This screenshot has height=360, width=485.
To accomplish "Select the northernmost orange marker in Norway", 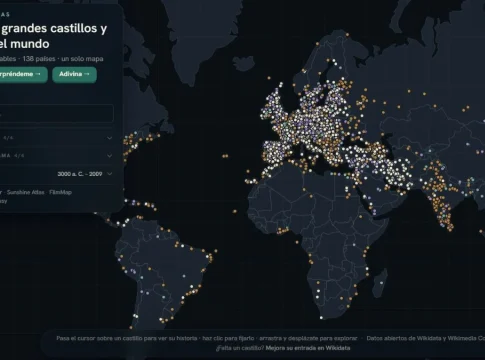I will [x=347, y=35].
